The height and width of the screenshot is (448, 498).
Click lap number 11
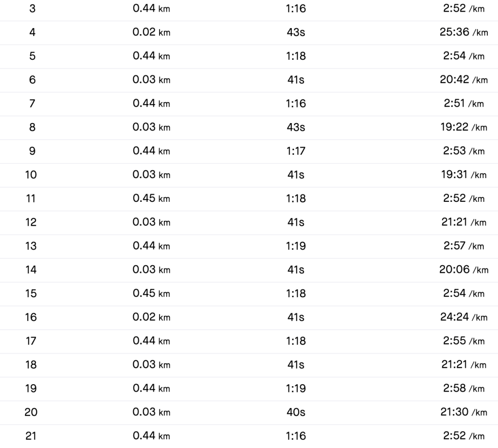[31, 198]
